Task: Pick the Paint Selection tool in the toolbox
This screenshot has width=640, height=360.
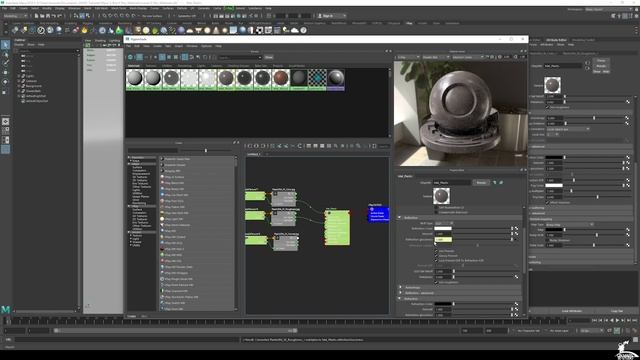Action: point(5,63)
